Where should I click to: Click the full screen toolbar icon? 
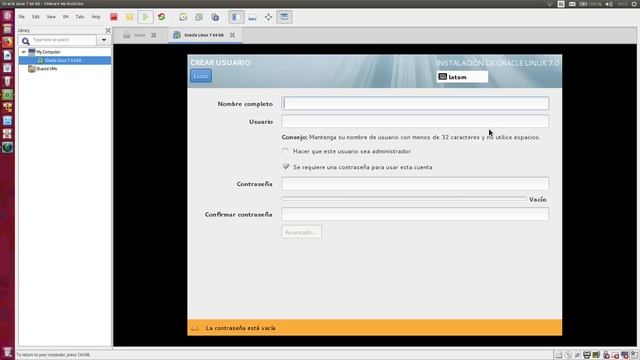coord(268,17)
